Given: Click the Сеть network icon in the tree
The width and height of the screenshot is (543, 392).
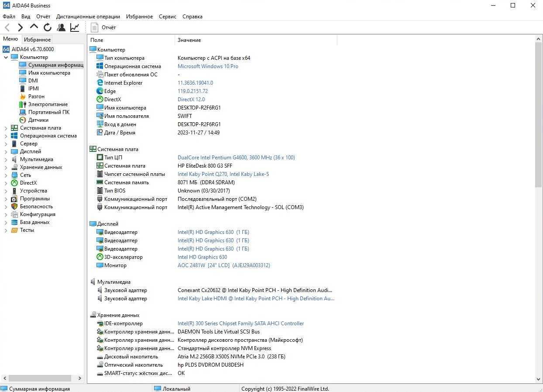Looking at the screenshot, I should pos(14,175).
